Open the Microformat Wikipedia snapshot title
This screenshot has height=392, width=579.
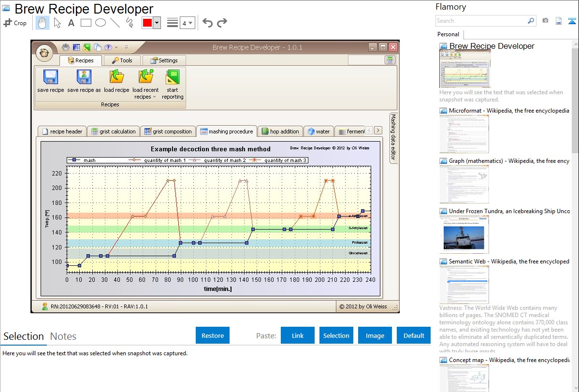click(509, 111)
